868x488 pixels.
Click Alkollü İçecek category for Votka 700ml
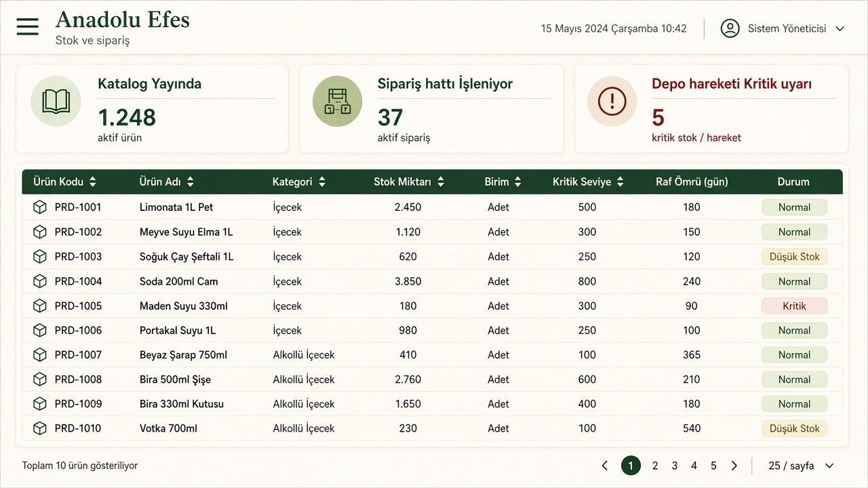304,428
